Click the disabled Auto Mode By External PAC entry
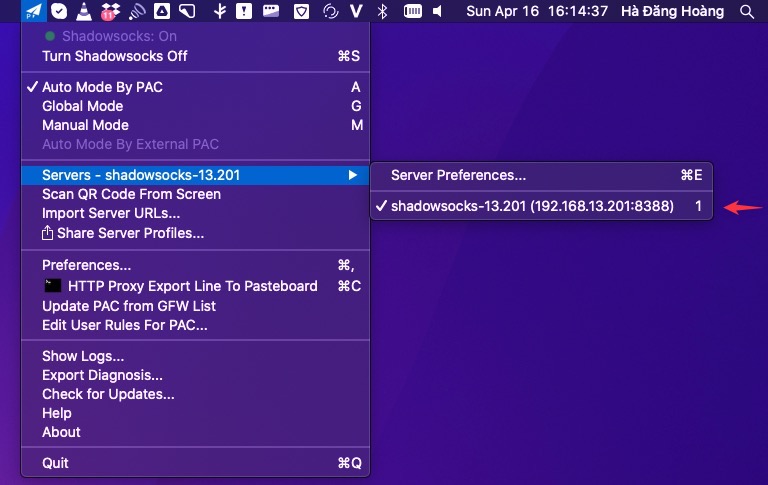Viewport: 768px width, 485px height. point(195,144)
